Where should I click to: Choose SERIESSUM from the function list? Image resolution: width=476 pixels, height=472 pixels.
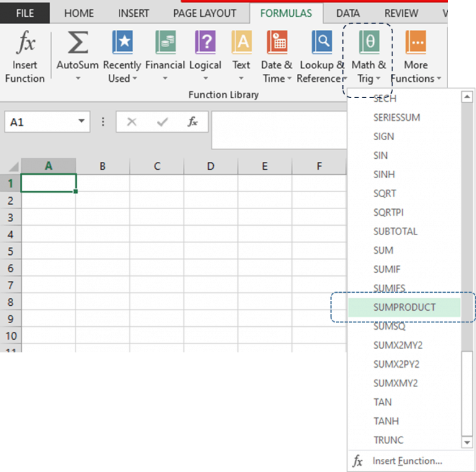click(x=404, y=118)
